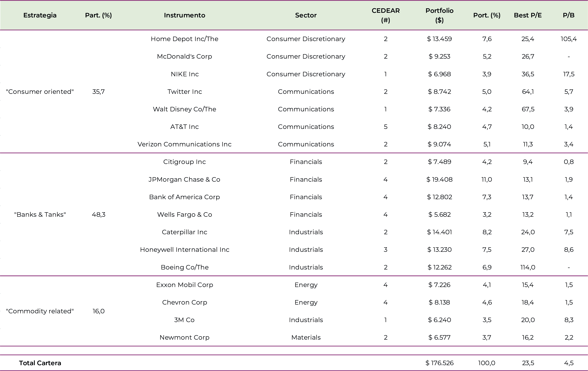
Task: Click the P/B column header
Action: pyautogui.click(x=568, y=15)
